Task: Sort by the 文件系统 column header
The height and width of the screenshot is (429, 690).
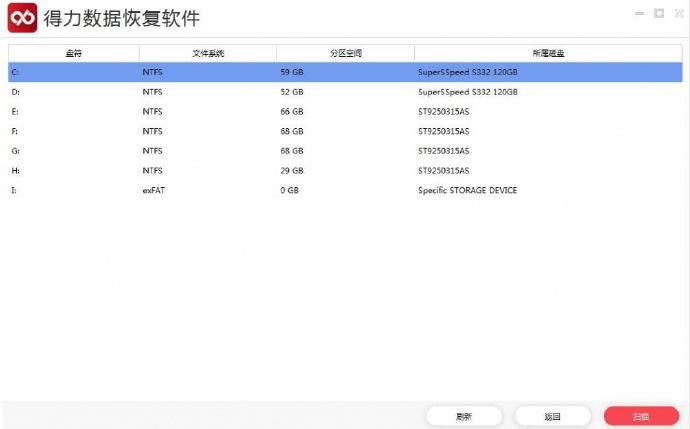Action: pos(208,53)
